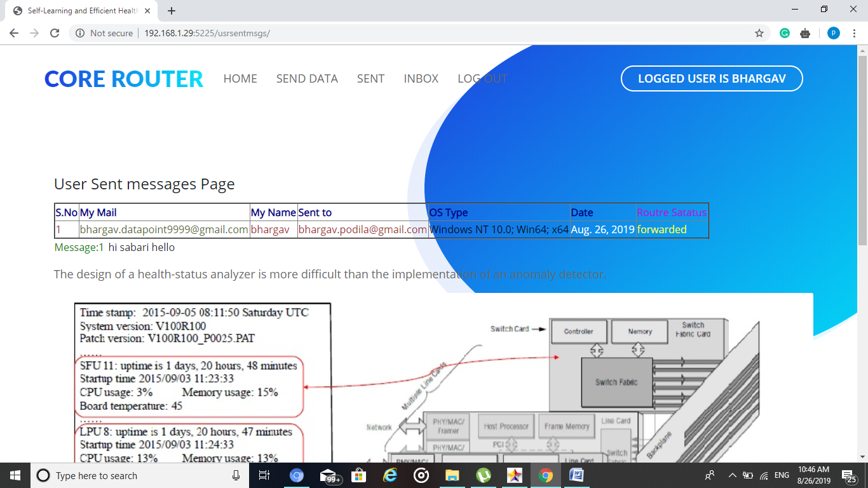Open the People icon in system tray
868x488 pixels.
(x=710, y=475)
